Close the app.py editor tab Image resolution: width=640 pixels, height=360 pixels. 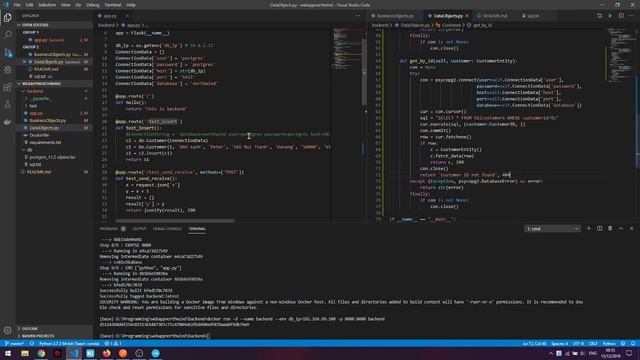[127, 16]
